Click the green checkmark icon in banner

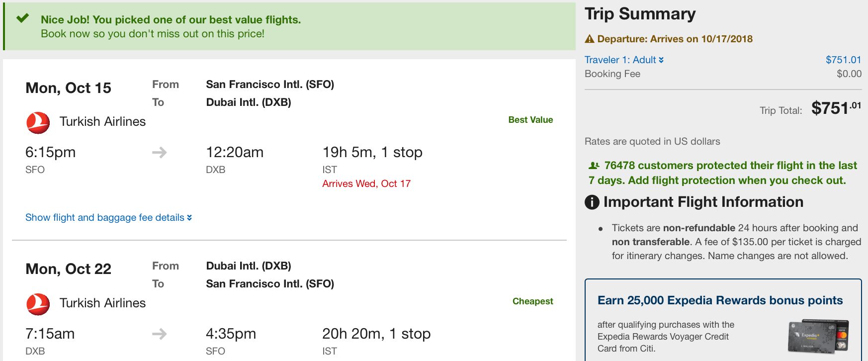point(22,19)
